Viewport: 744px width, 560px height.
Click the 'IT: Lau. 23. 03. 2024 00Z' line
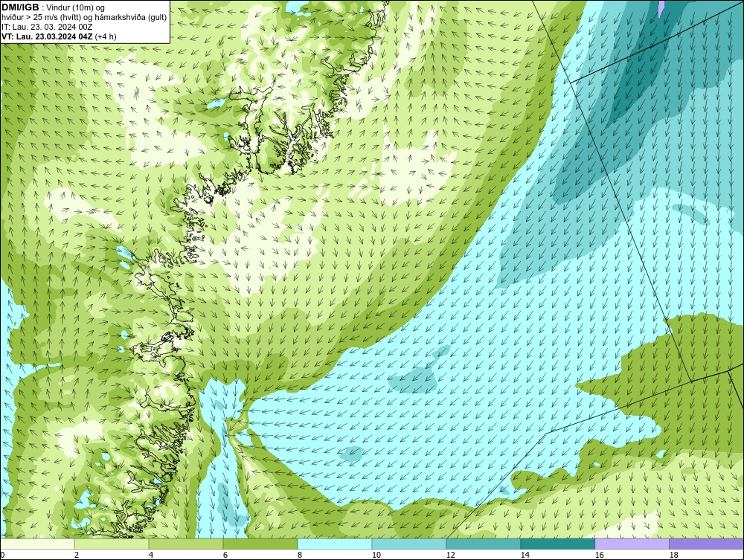point(47,27)
